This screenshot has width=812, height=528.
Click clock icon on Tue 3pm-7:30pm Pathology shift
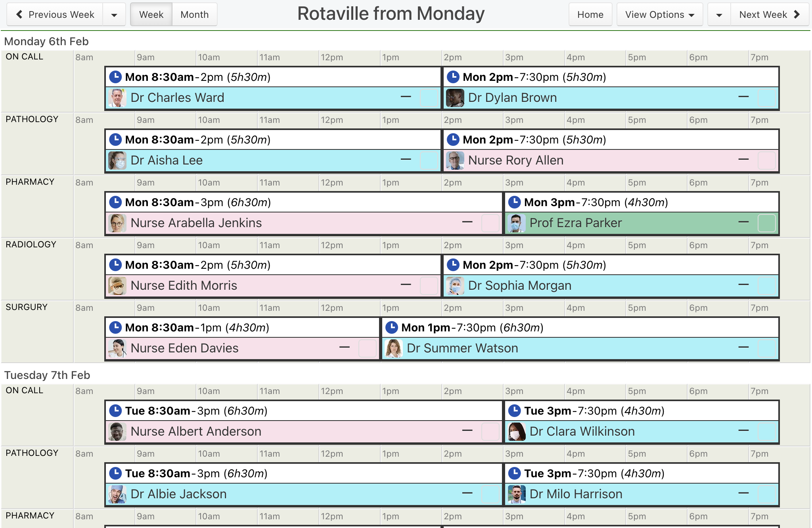coord(514,473)
